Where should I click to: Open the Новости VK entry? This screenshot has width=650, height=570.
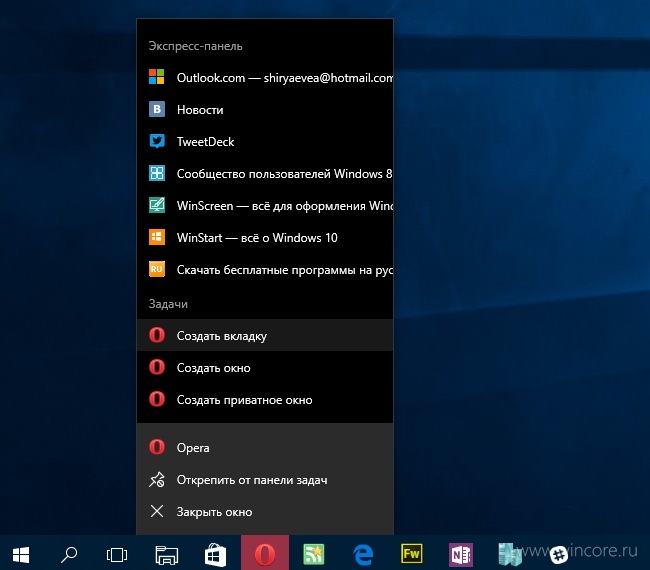pyautogui.click(x=265, y=109)
